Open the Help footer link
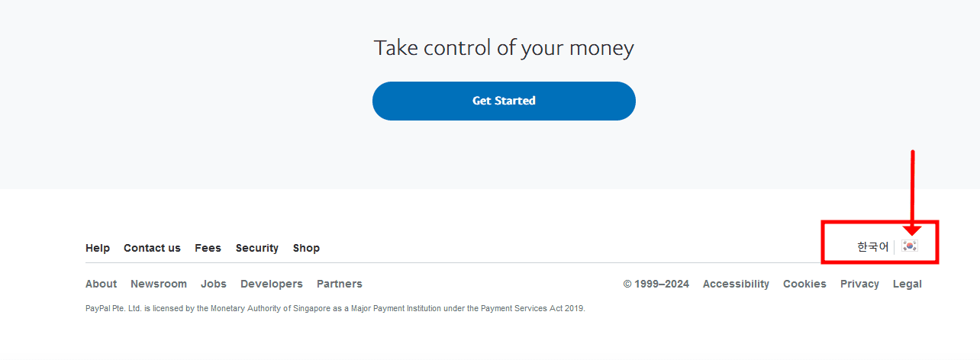 point(98,248)
